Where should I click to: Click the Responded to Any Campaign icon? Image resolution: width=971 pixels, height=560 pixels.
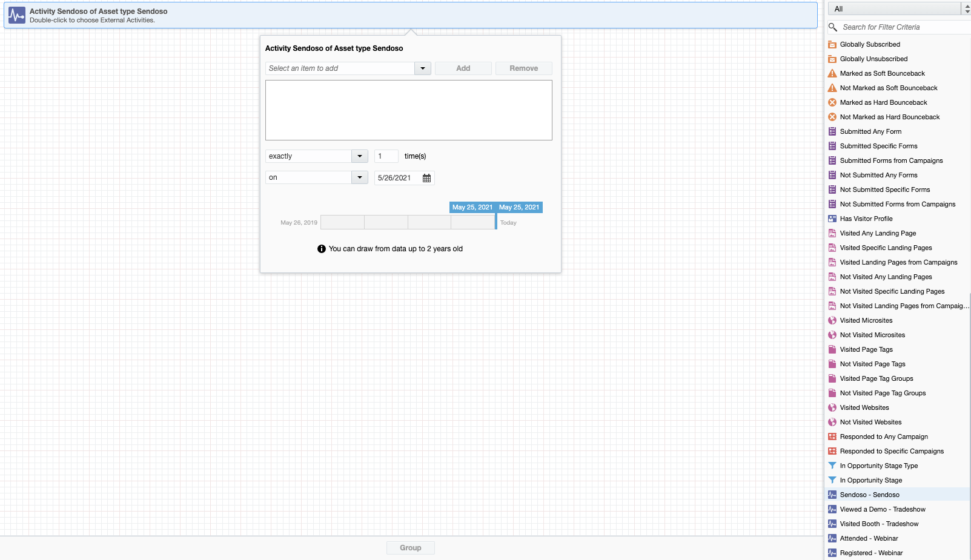[832, 436]
